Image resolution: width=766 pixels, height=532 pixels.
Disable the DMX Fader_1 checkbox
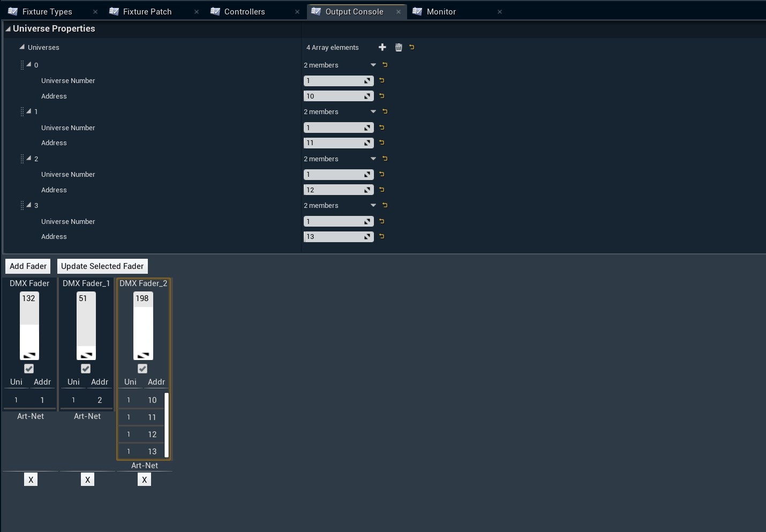click(x=86, y=369)
